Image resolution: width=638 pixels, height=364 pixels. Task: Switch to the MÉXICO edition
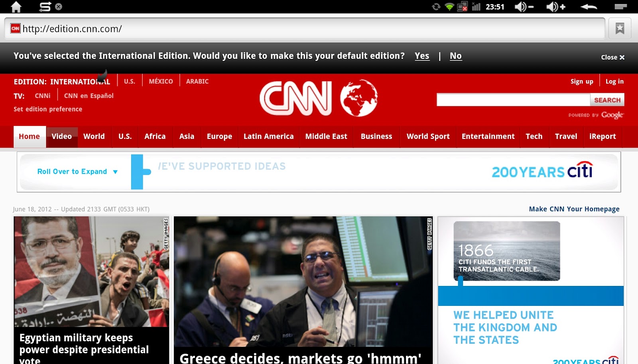[x=161, y=81]
